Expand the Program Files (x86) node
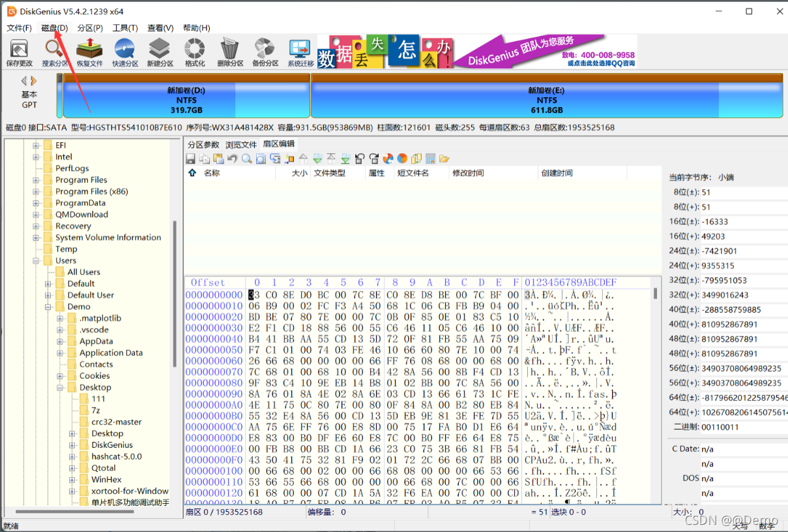Viewport: 788px width, 532px height. pos(36,192)
